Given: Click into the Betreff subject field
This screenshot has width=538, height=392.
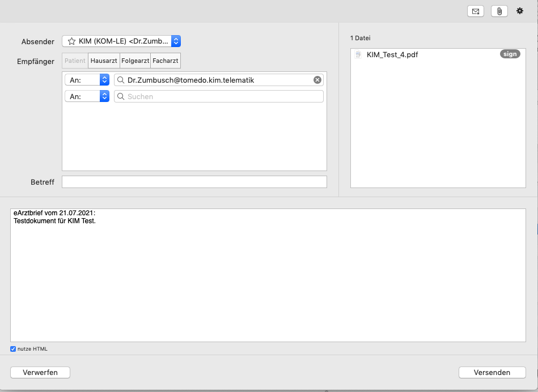Looking at the screenshot, I should [x=194, y=182].
